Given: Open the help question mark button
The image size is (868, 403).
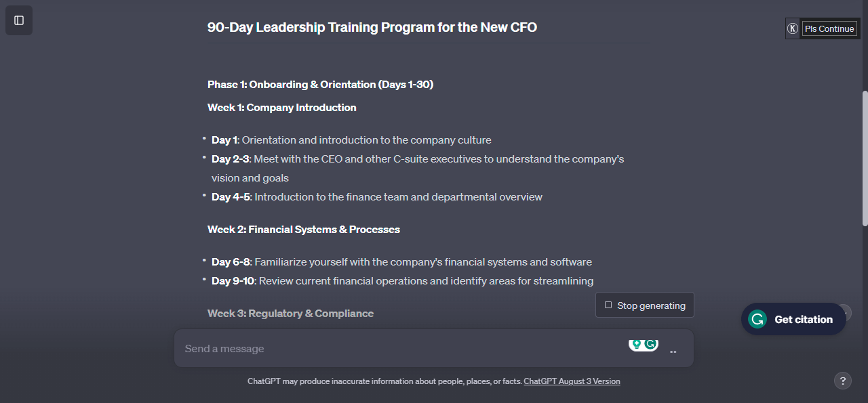Looking at the screenshot, I should tap(842, 381).
